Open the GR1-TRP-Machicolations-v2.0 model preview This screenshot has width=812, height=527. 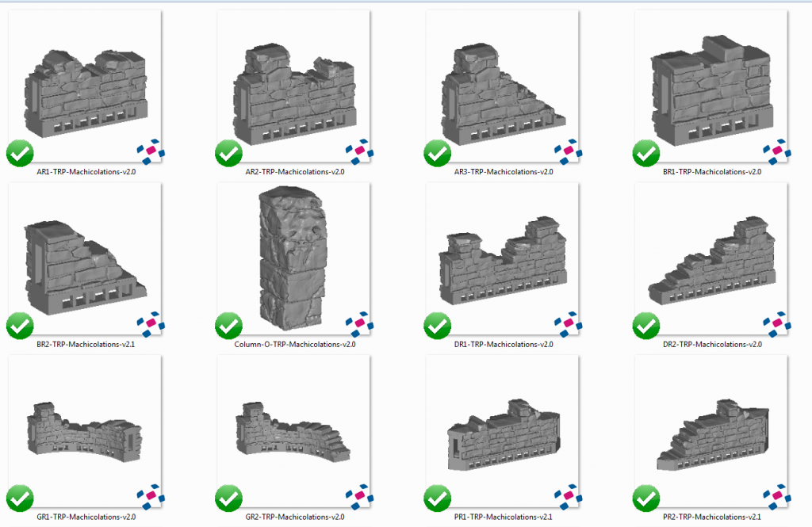[85, 432]
